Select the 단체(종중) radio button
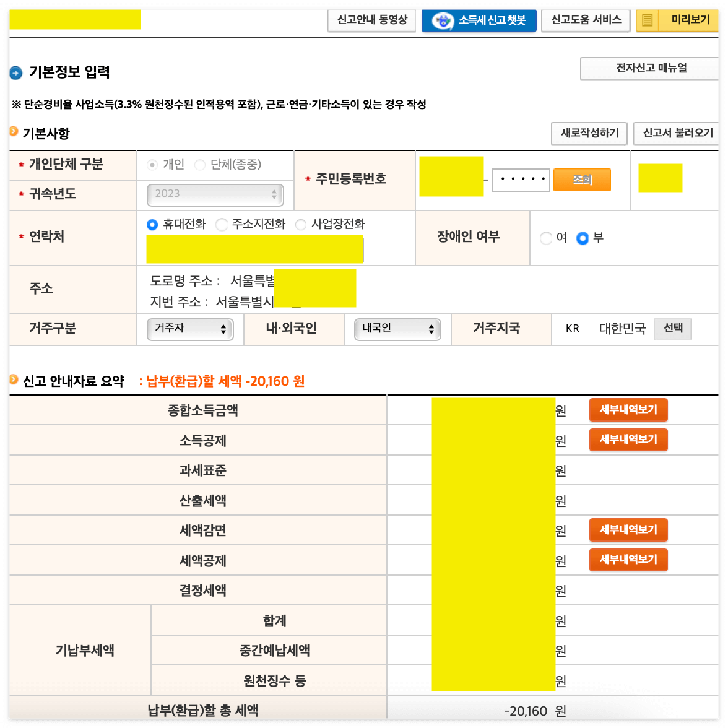The image size is (728, 728). tap(200, 165)
